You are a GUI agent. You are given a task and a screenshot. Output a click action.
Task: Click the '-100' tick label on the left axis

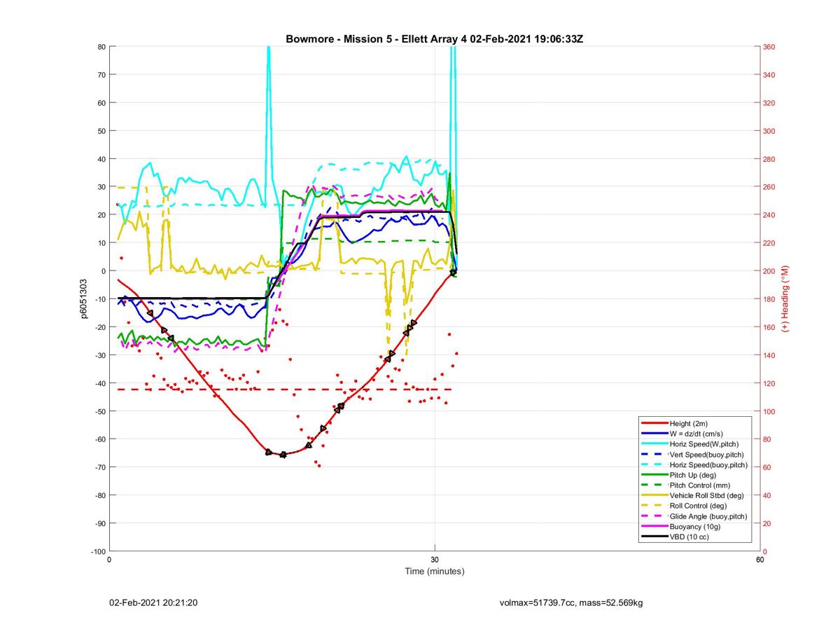coord(98,551)
